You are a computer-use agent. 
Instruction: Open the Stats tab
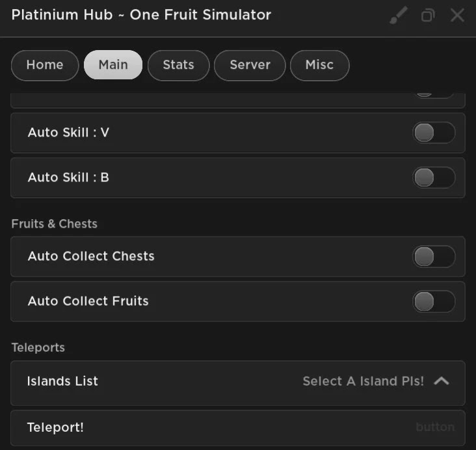tap(178, 65)
